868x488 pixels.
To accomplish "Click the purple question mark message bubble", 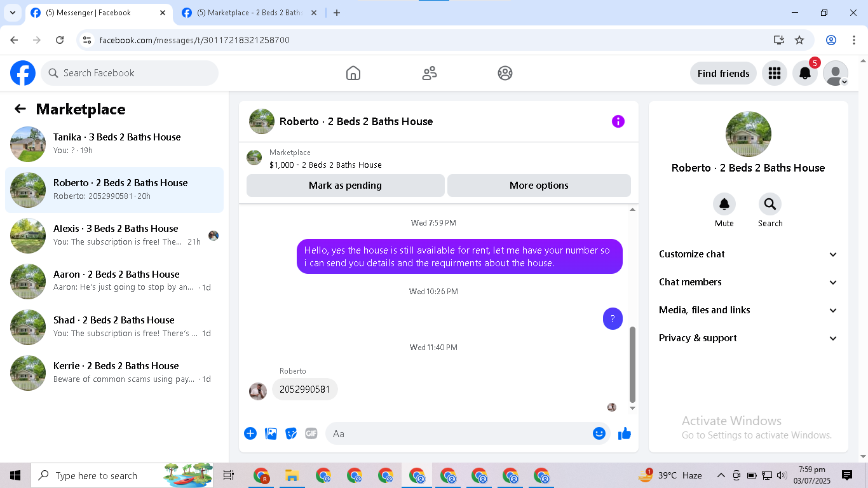I will (613, 319).
